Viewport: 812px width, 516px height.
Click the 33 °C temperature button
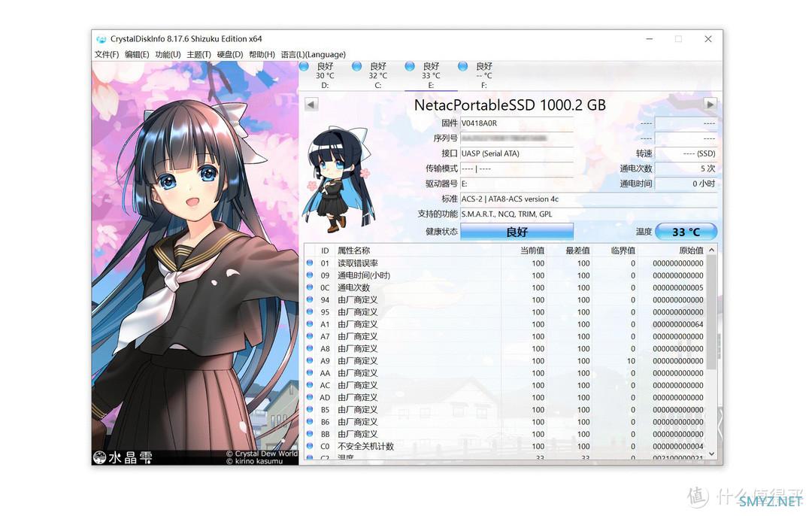coord(686,232)
